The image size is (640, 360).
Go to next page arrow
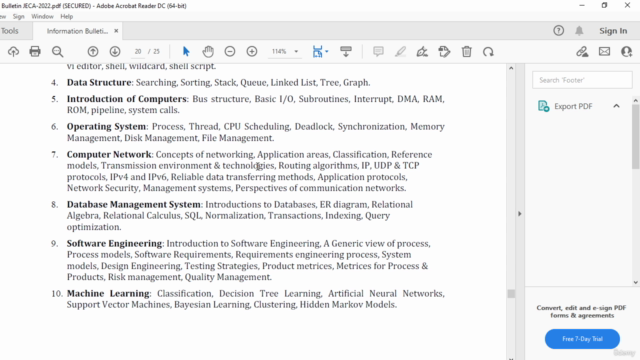[115, 51]
